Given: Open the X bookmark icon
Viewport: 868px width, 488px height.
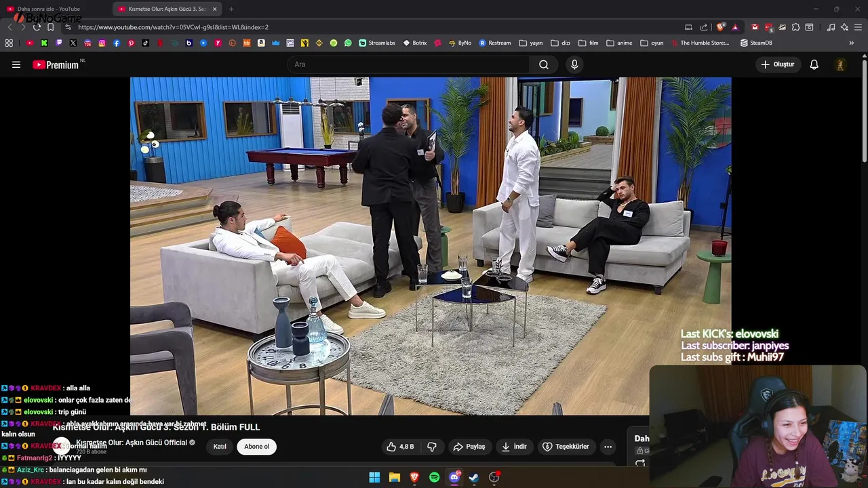Looking at the screenshot, I should pos(73,43).
